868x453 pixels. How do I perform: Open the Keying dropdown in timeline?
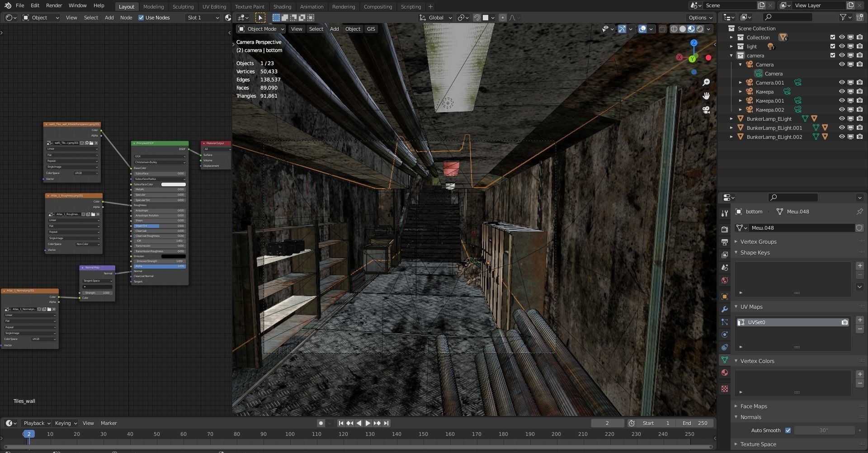point(66,423)
